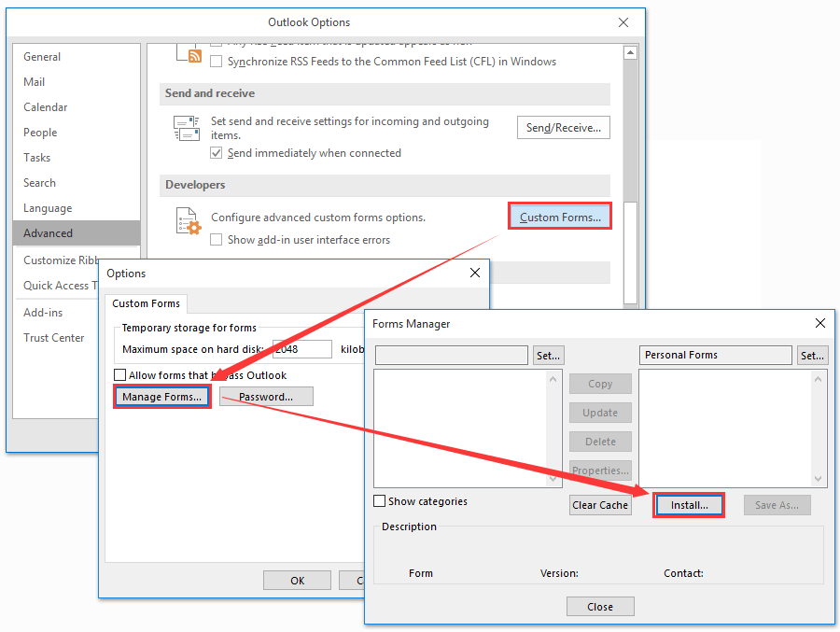Click Manage Forms in the Options dialog
Image resolution: width=840 pixels, height=632 pixels.
click(161, 396)
